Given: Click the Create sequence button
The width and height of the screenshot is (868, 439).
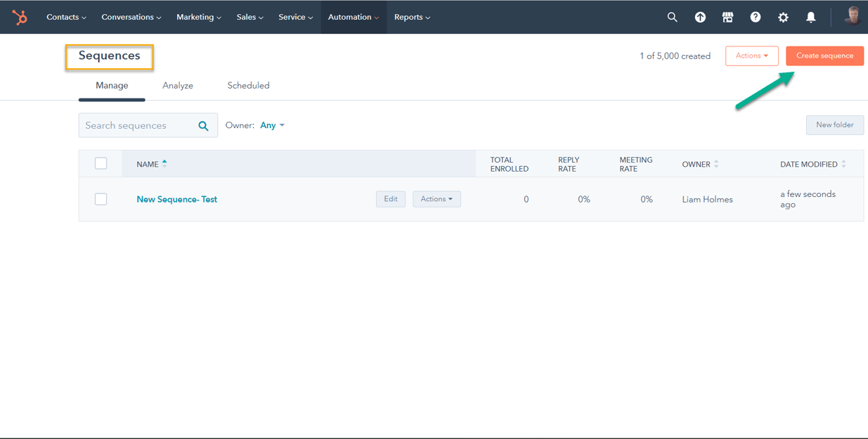Looking at the screenshot, I should click(824, 55).
